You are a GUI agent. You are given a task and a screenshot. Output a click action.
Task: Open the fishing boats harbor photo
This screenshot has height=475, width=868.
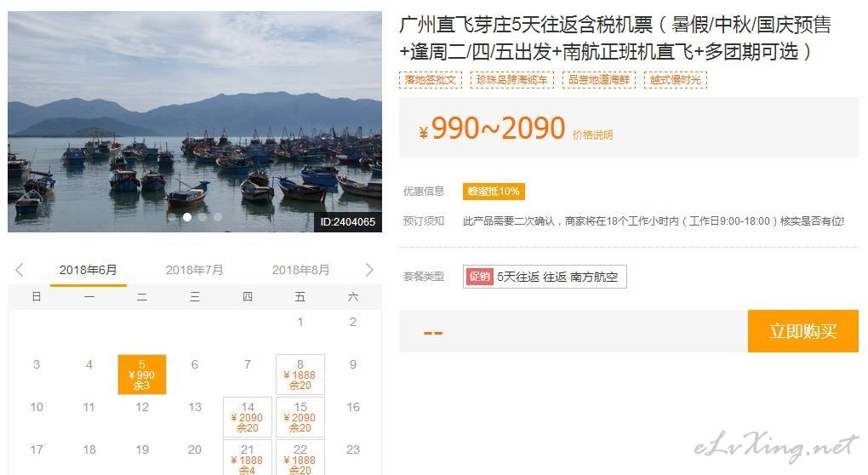195,121
